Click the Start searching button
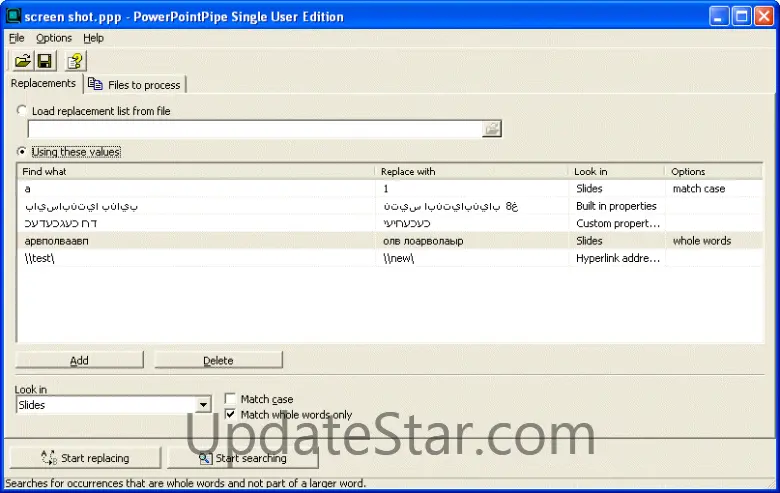780x493 pixels. [243, 458]
